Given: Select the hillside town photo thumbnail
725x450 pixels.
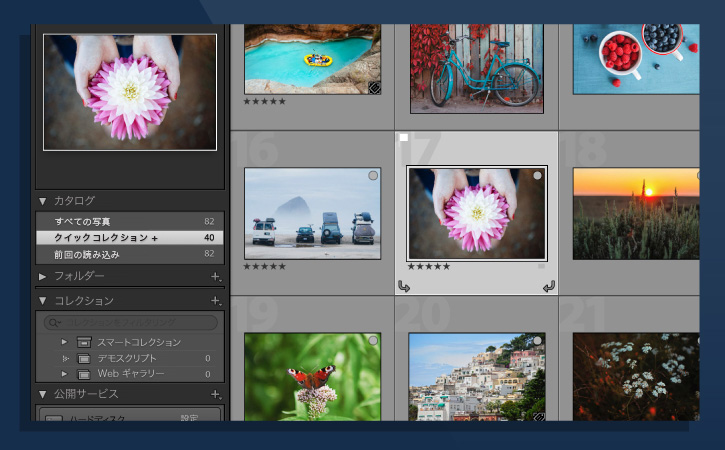Looking at the screenshot, I should (477, 376).
